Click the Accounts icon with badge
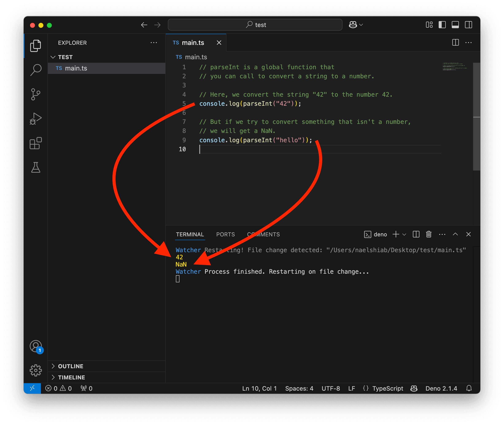The width and height of the screenshot is (504, 425). click(36, 346)
